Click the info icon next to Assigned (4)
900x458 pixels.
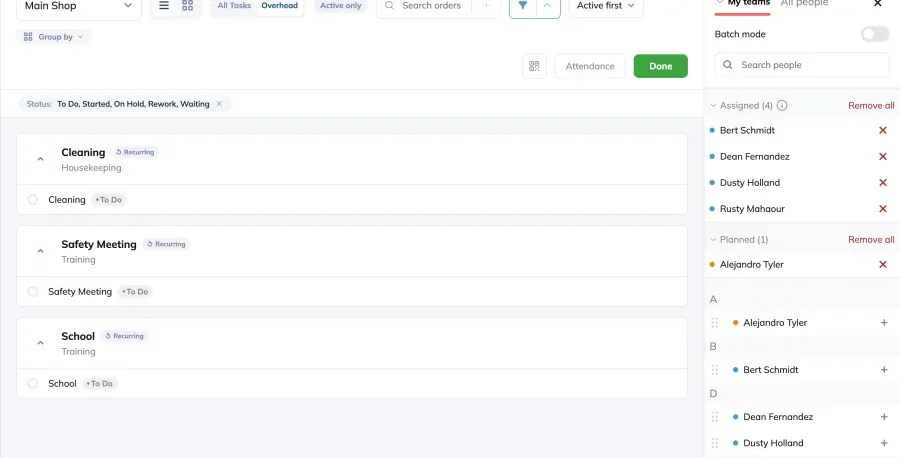[x=782, y=106]
